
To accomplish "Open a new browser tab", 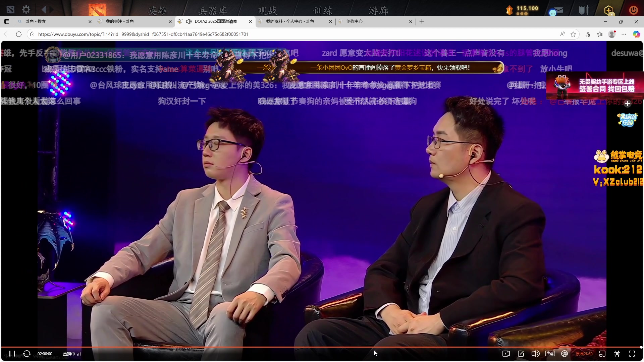I will 422,21.
